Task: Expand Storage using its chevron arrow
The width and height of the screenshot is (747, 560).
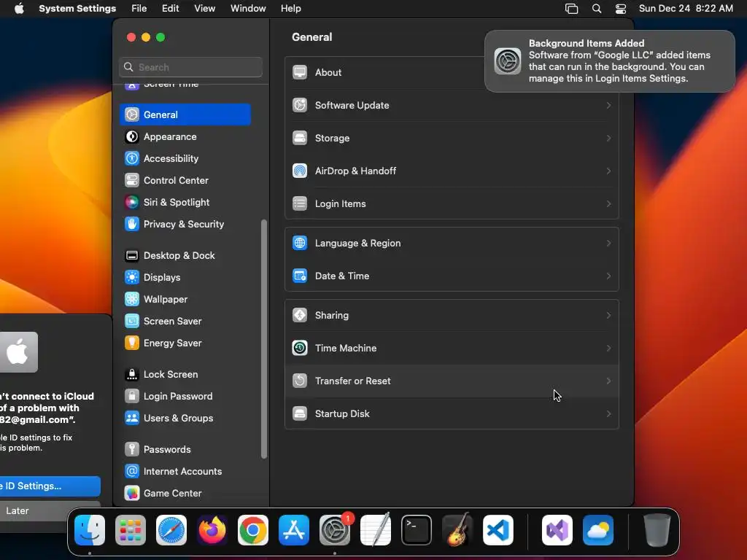Action: coord(608,138)
